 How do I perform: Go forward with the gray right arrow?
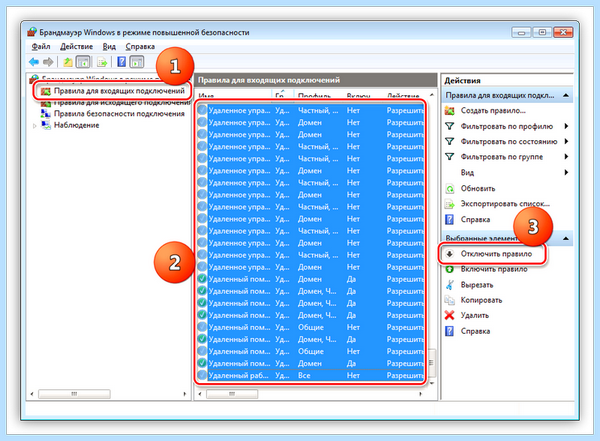point(48,62)
